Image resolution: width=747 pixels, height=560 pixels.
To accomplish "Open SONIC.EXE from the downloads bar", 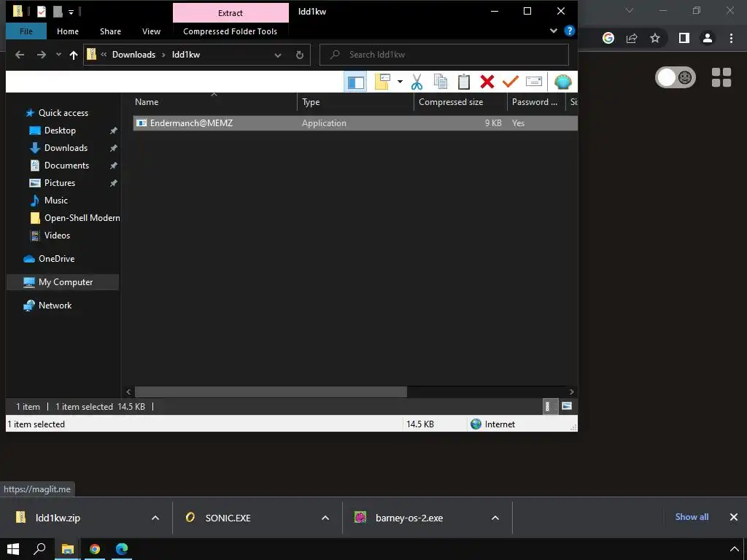I will coord(228,518).
